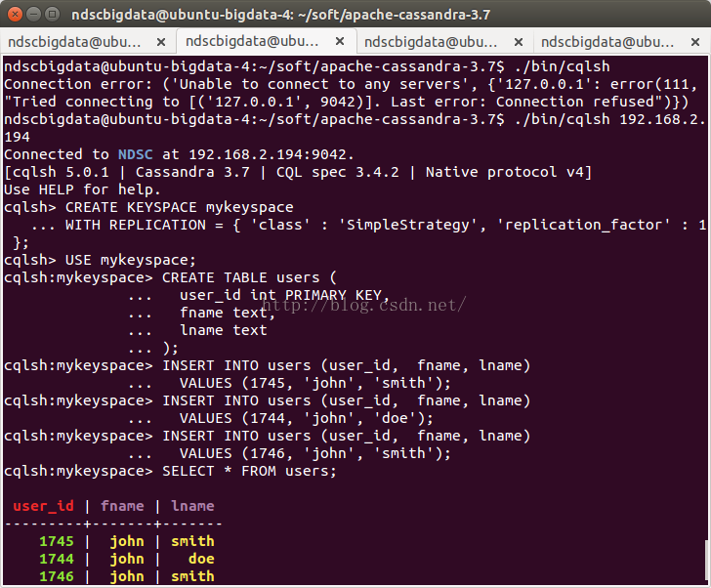Screen dimensions: 711x588
Task: Click the VALUES (1744, 'john', 'doe') line
Action: 307,418
